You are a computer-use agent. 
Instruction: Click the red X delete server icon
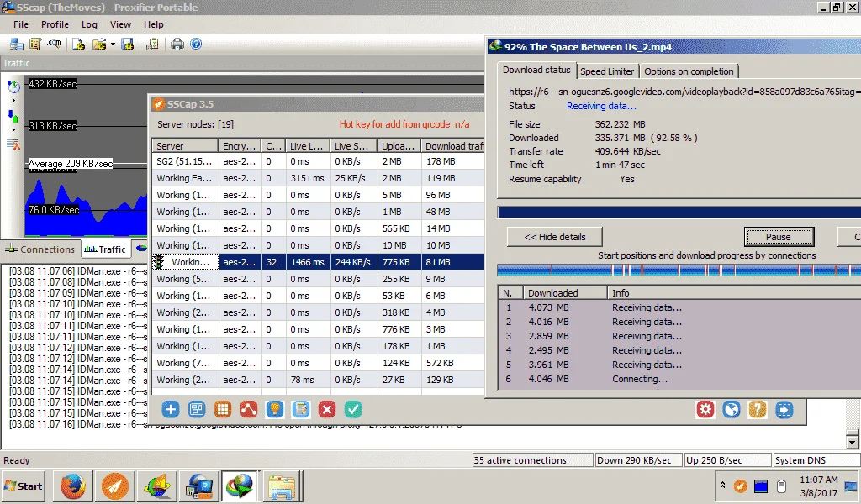[327, 410]
